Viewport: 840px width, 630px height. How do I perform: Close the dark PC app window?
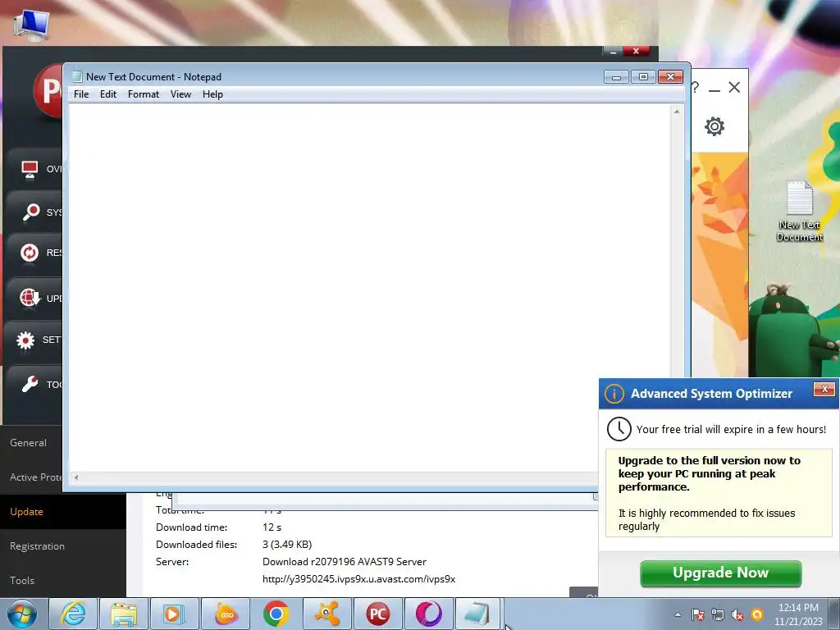(x=636, y=51)
